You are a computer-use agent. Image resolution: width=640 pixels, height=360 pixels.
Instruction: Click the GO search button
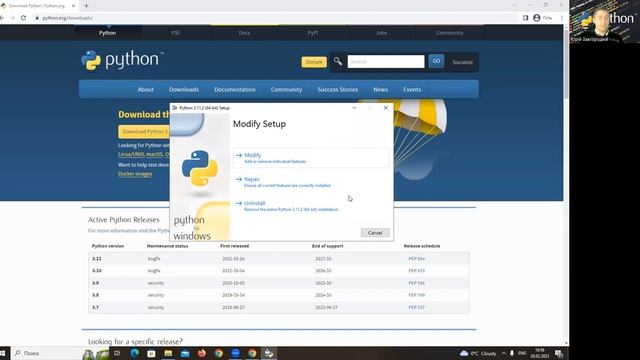point(436,61)
